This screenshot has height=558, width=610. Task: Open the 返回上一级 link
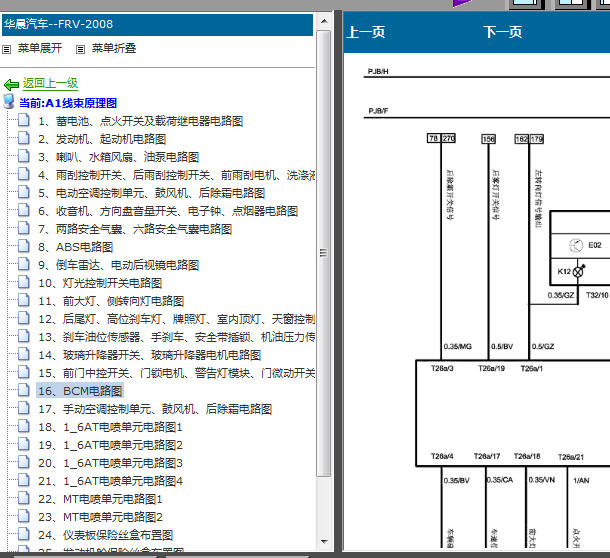pos(50,84)
